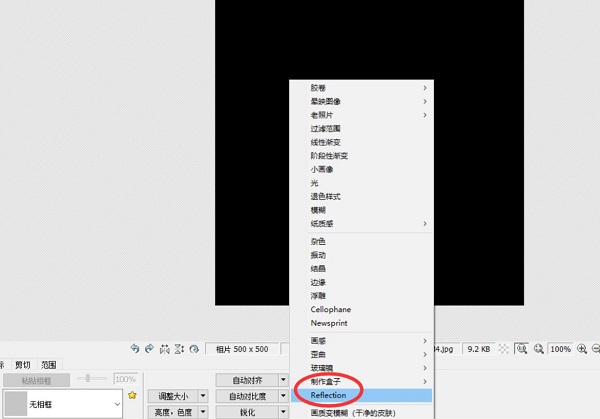Viewport: 600px width, 419px height.
Task: Click the 自动对齐 button
Action: (247, 380)
